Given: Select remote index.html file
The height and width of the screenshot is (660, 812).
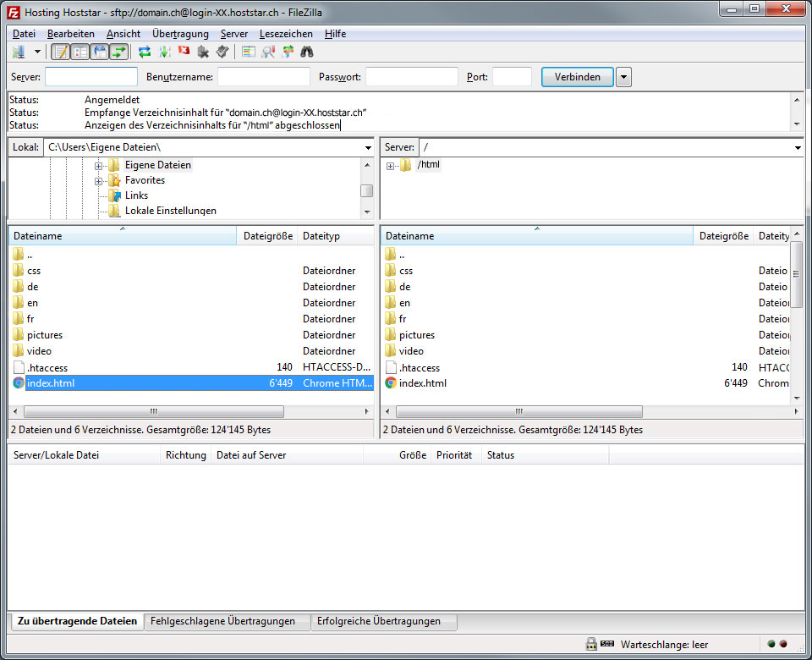Looking at the screenshot, I should coord(423,382).
